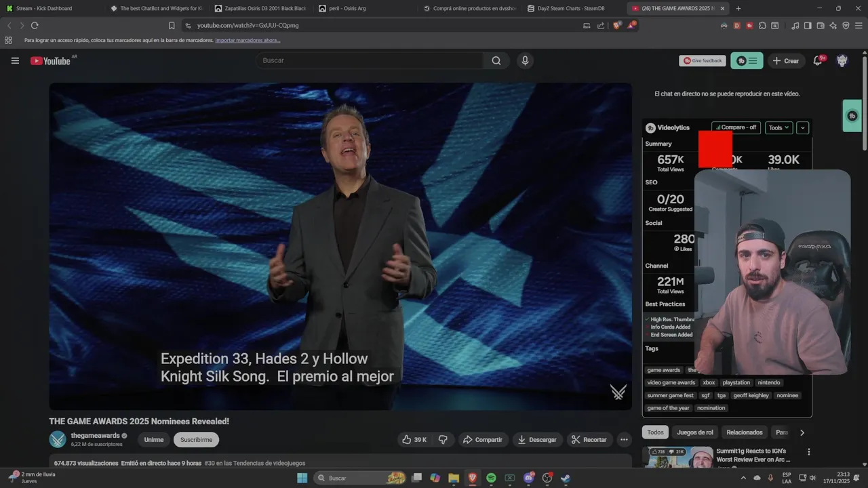
Task: Open Steam from the taskbar
Action: tap(566, 478)
